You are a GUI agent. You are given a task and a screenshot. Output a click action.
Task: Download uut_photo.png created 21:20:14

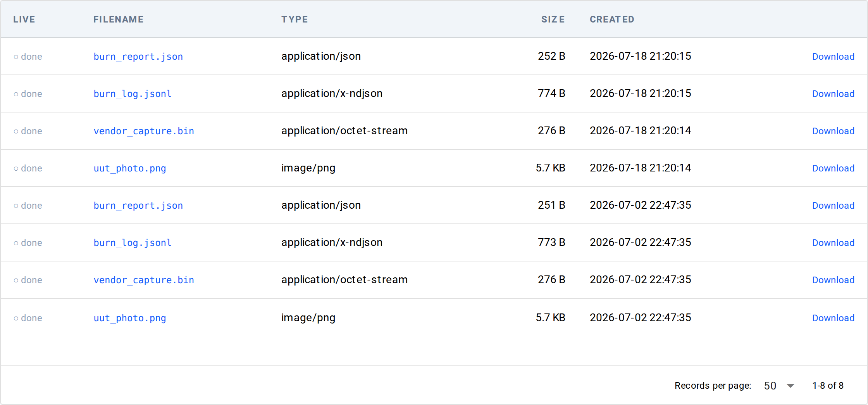tap(833, 168)
